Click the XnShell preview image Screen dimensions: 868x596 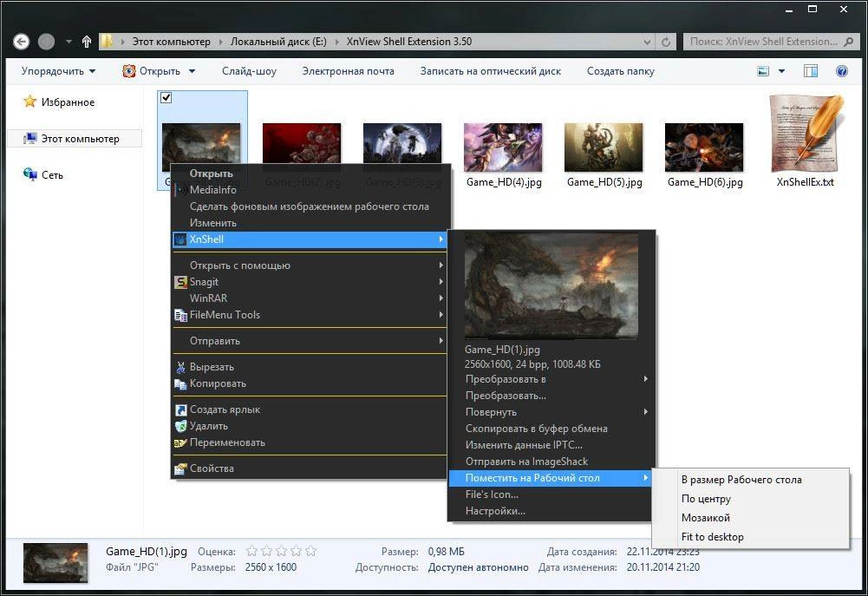551,285
